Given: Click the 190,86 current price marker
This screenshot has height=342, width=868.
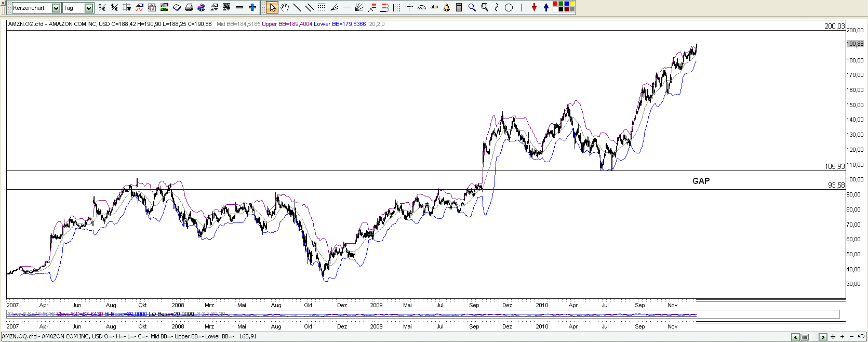Looking at the screenshot, I should pyautogui.click(x=855, y=44).
